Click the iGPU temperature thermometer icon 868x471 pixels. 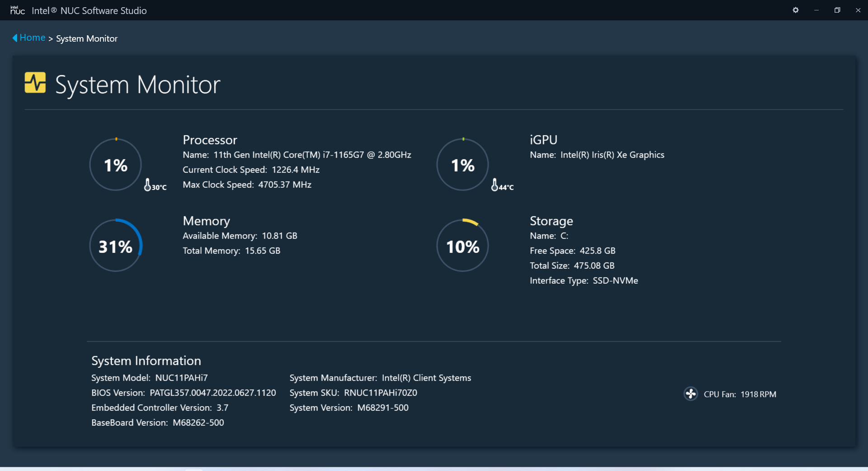(494, 185)
